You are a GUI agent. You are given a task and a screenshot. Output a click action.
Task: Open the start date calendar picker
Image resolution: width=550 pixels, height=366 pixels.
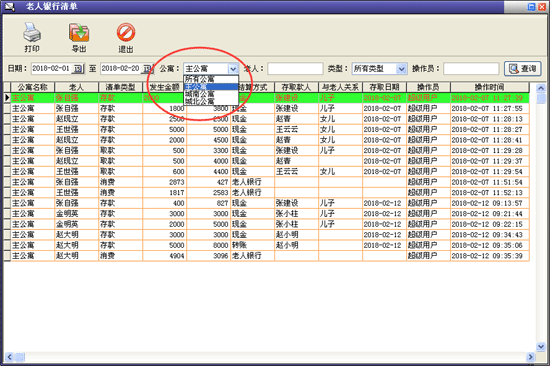tap(78, 68)
